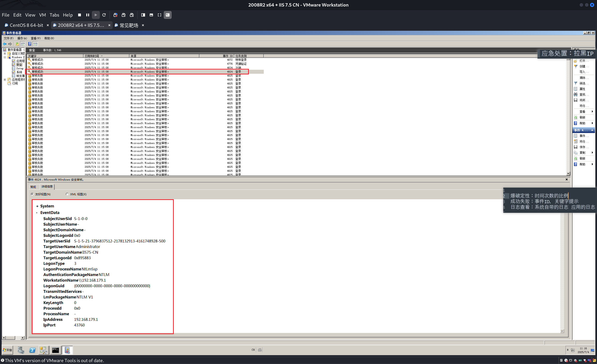Collapse the EventData node
This screenshot has width=597, height=364.
point(37,213)
